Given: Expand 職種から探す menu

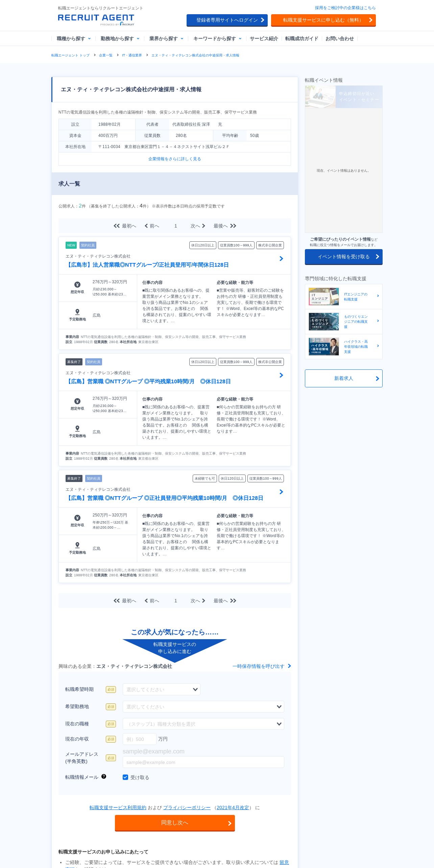Looking at the screenshot, I should (x=73, y=39).
